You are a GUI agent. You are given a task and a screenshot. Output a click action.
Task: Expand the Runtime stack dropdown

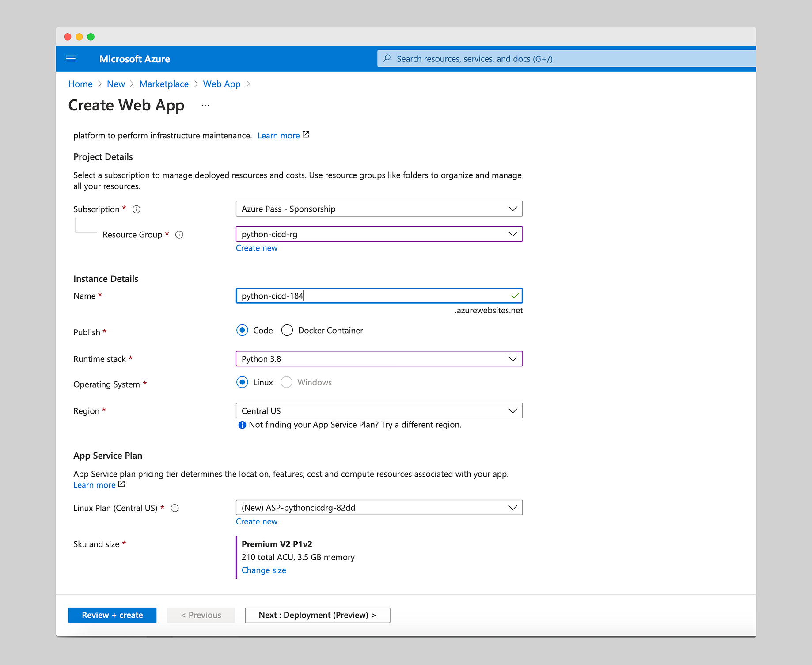[x=379, y=359]
